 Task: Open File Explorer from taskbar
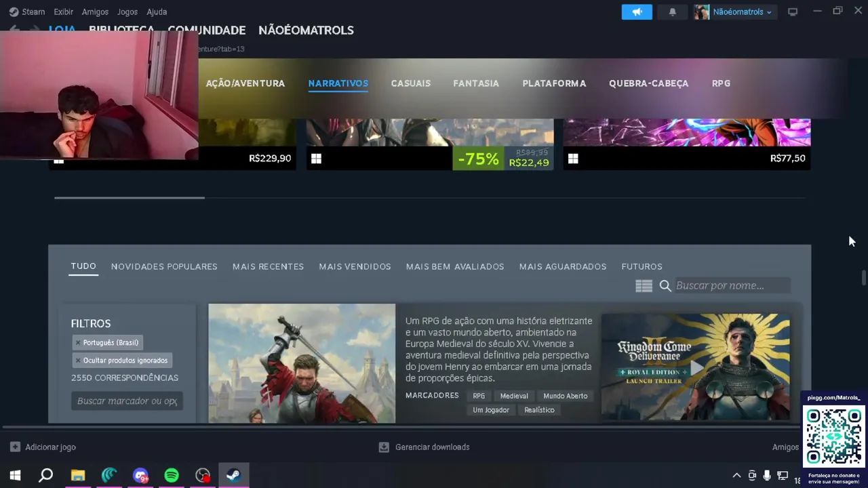coord(78,476)
